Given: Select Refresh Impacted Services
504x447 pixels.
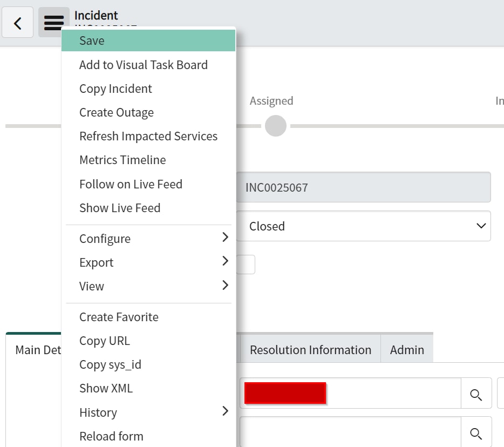Looking at the screenshot, I should [x=148, y=136].
